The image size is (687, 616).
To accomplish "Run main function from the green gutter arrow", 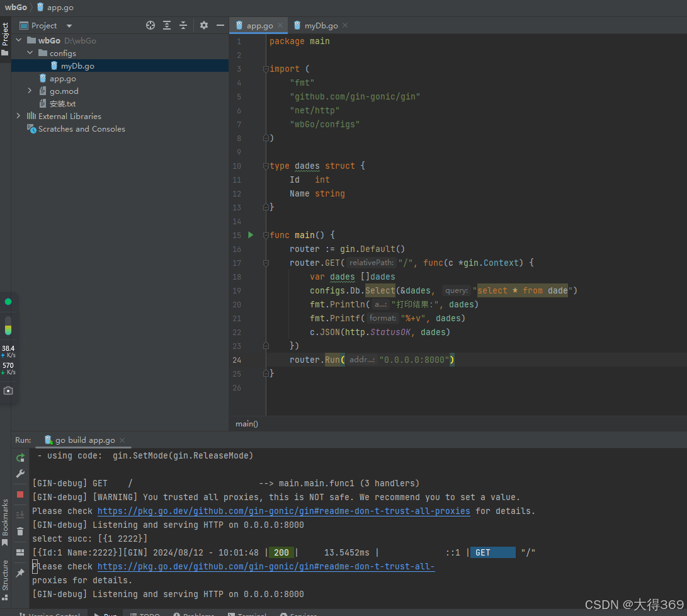I will [251, 235].
